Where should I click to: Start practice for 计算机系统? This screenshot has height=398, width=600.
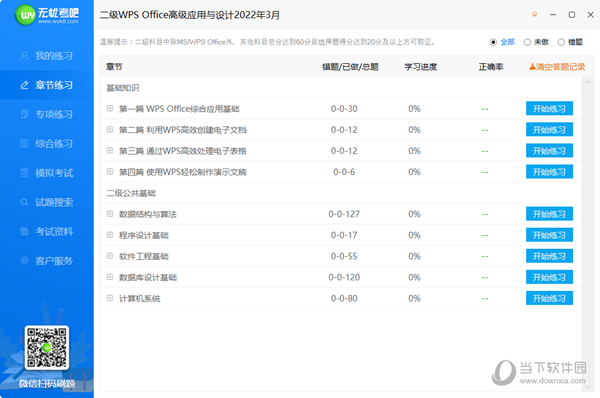[x=549, y=298]
